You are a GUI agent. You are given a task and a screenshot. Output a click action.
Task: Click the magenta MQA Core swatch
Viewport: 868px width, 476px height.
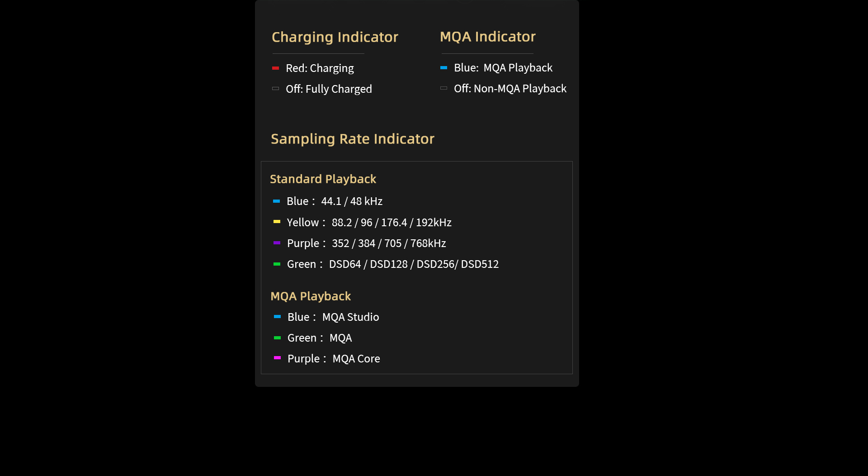277,358
